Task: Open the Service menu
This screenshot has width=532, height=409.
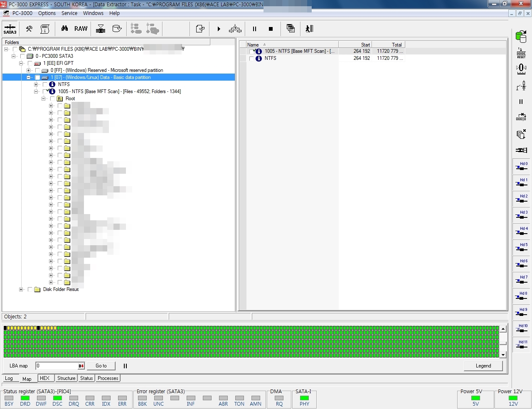Action: pos(69,13)
